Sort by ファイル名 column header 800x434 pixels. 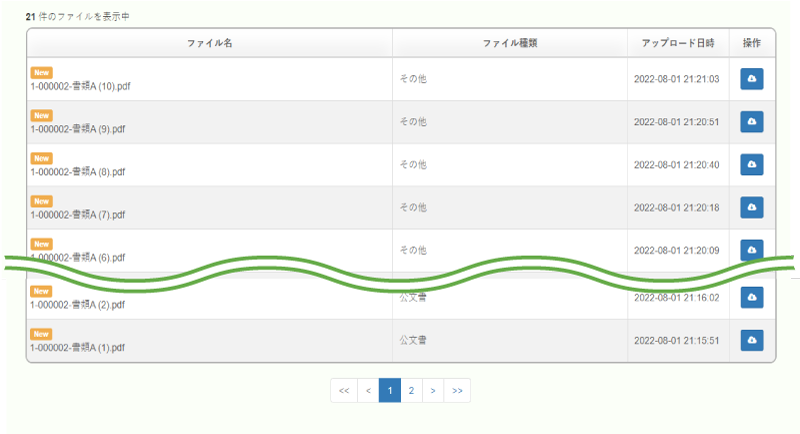click(210, 43)
